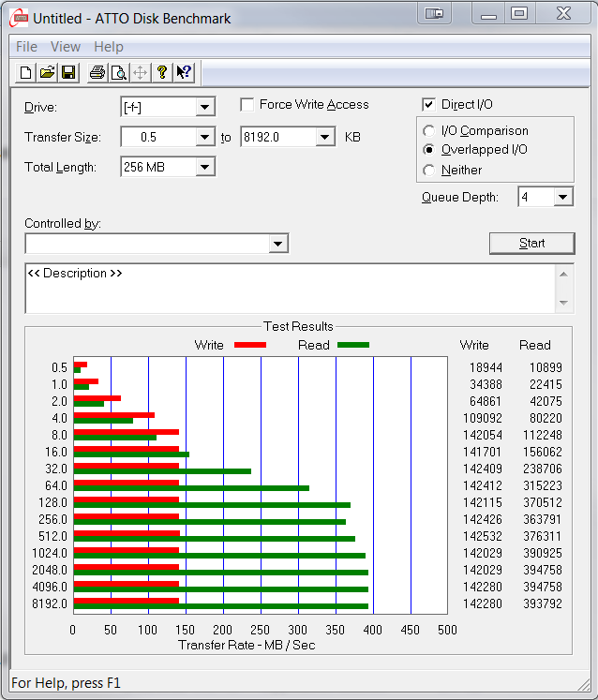The width and height of the screenshot is (598, 700).
Task: Open the View menu
Action: [x=66, y=47]
